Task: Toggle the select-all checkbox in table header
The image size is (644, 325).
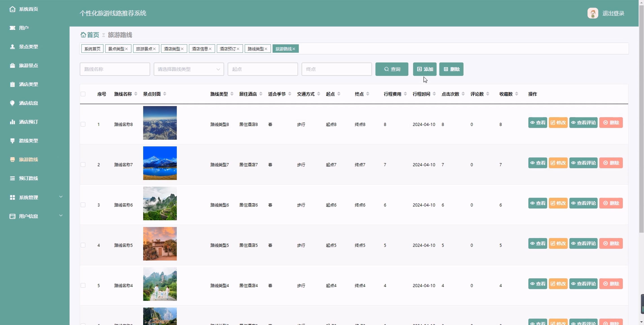Action: pos(83,94)
